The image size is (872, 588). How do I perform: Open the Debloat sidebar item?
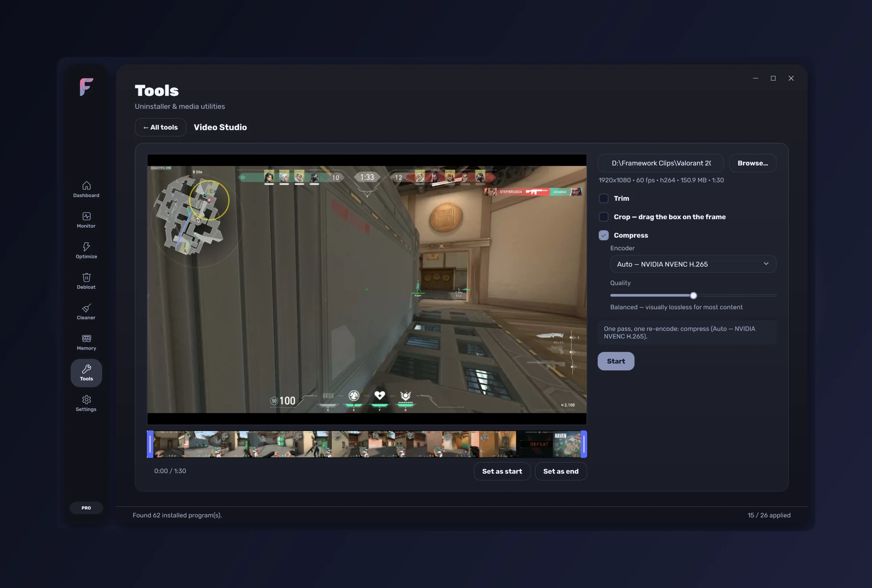[x=86, y=281]
